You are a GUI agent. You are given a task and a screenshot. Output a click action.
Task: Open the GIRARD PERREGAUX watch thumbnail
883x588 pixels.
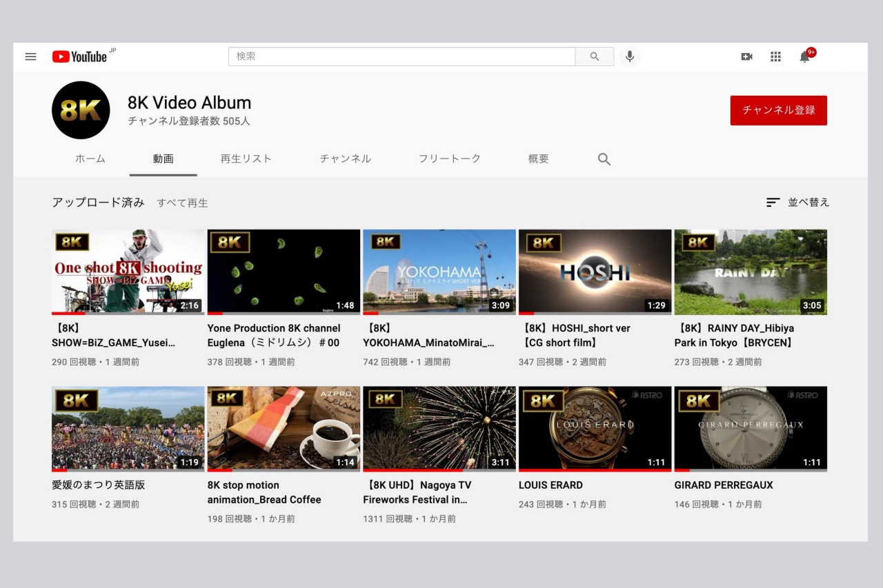click(x=751, y=429)
